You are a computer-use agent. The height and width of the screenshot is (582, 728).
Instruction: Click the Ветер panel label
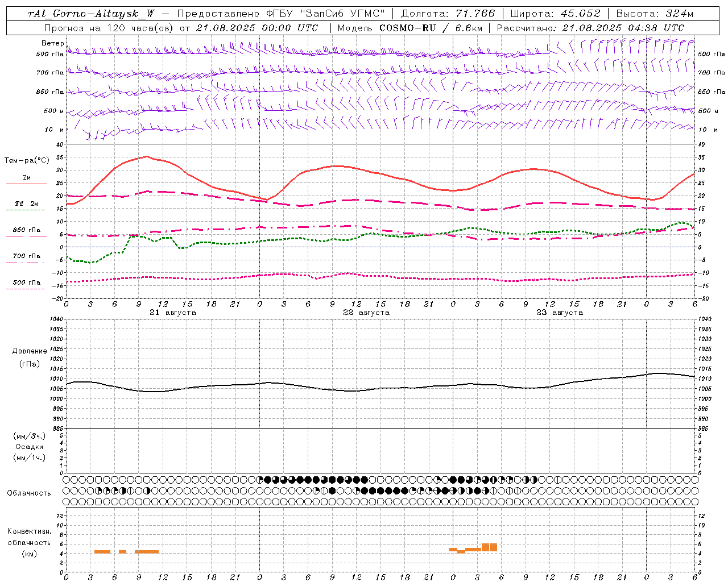[52, 43]
